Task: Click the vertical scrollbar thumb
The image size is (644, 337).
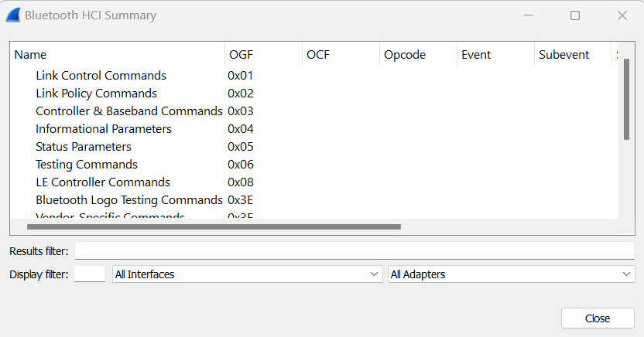Action: pos(626,99)
